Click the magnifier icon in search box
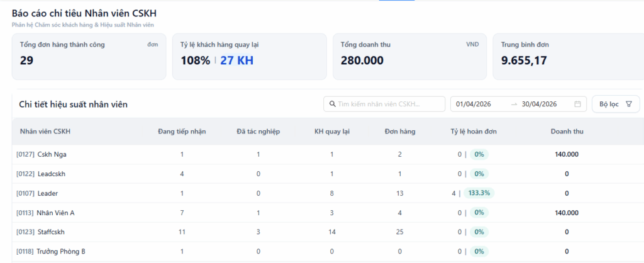The width and height of the screenshot is (644, 263). pos(332,104)
